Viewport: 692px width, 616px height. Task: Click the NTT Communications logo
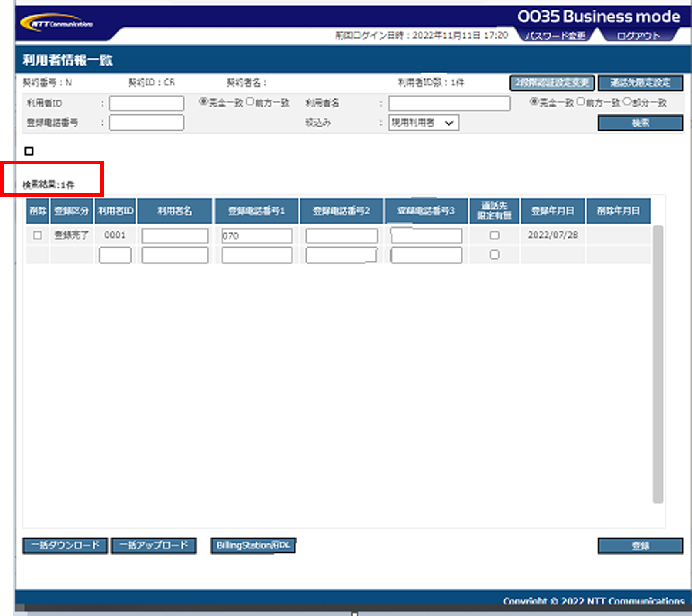(x=56, y=23)
